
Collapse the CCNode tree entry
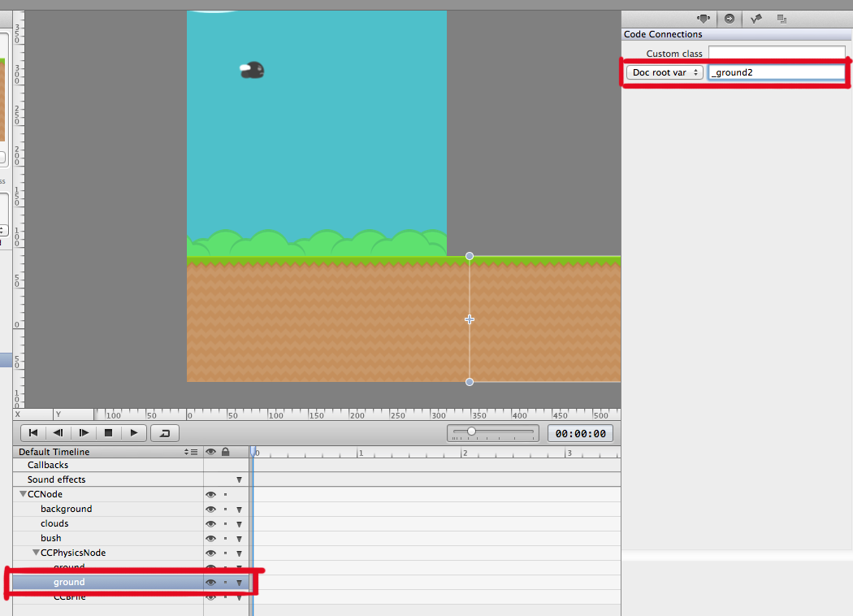(24, 494)
